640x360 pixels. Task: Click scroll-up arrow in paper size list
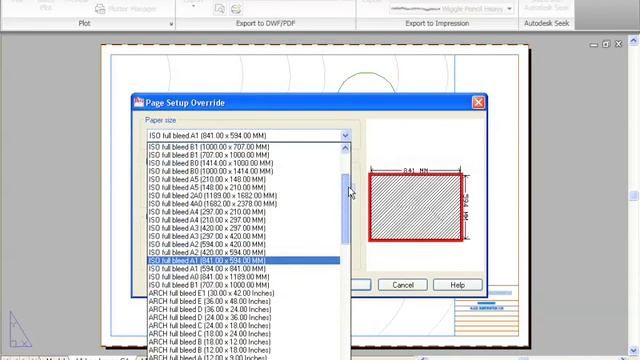tap(345, 148)
